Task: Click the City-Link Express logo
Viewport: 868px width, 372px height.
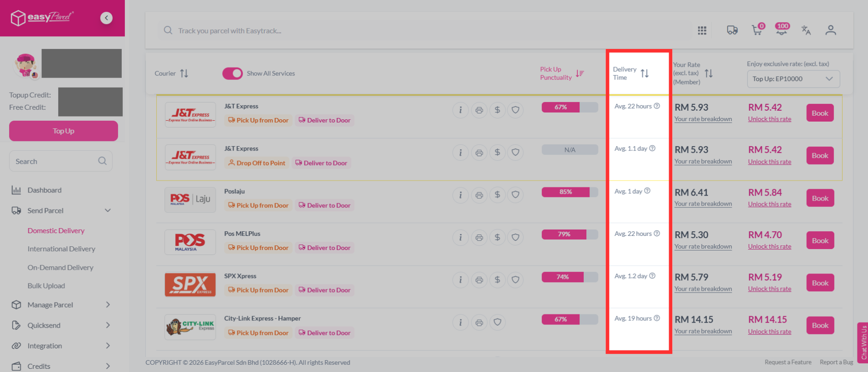Action: [x=190, y=327]
